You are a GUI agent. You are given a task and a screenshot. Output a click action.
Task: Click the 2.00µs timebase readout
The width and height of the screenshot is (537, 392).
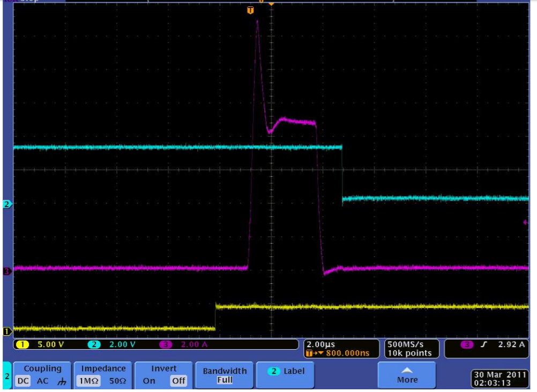tap(321, 344)
